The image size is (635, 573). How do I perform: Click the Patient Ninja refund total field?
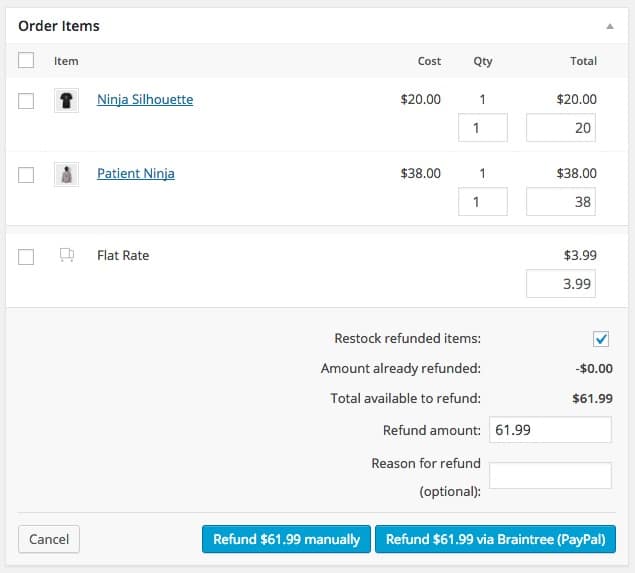[561, 202]
